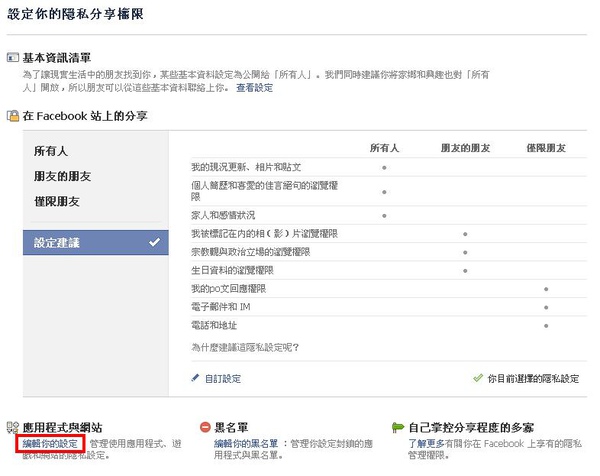Click the 你目前選擇的隱私設定 label
Image resolution: width=600 pixels, height=476 pixels.
pos(533,379)
